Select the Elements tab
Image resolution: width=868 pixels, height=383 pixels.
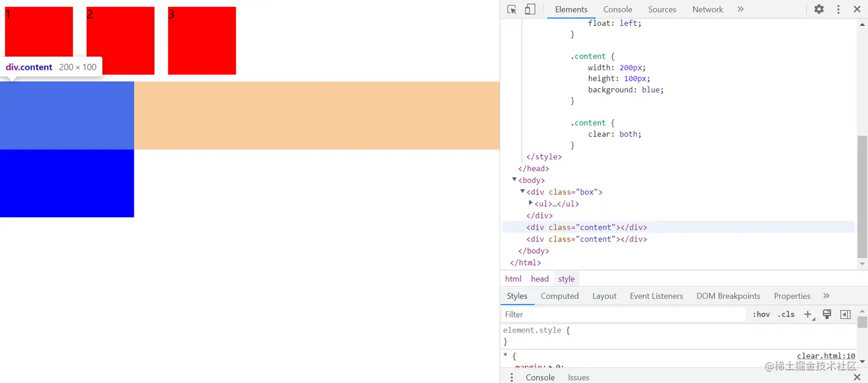571,9
